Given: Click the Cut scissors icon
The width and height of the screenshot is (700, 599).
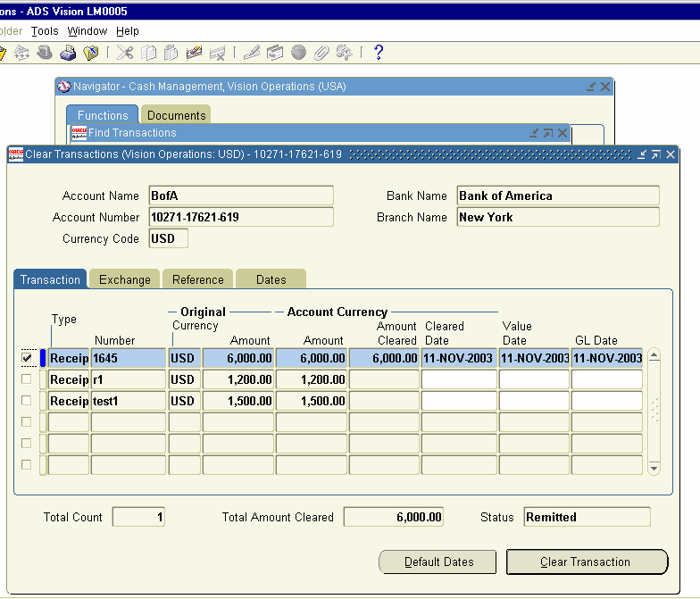Looking at the screenshot, I should tap(125, 53).
